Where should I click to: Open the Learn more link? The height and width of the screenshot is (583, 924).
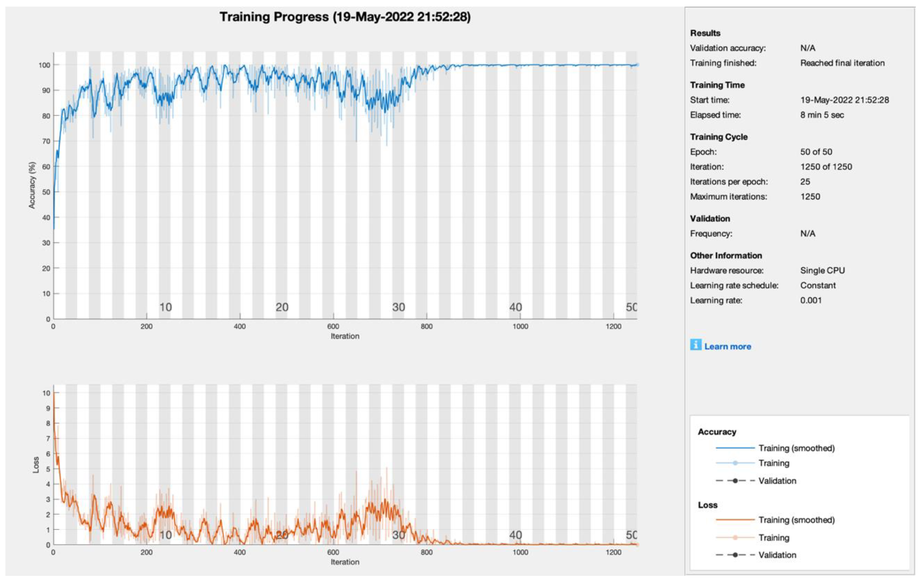pyautogui.click(x=728, y=347)
